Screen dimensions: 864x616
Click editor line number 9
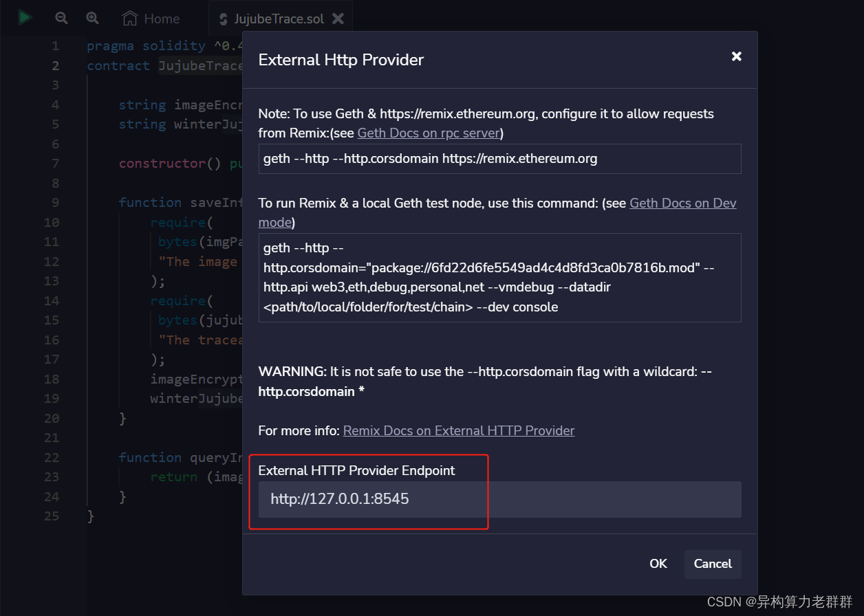pos(55,202)
